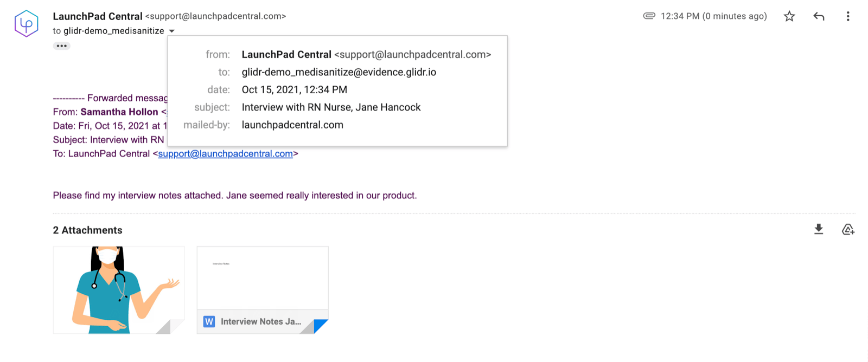The height and width of the screenshot is (362, 868).
Task: Star this email message
Action: click(x=789, y=16)
